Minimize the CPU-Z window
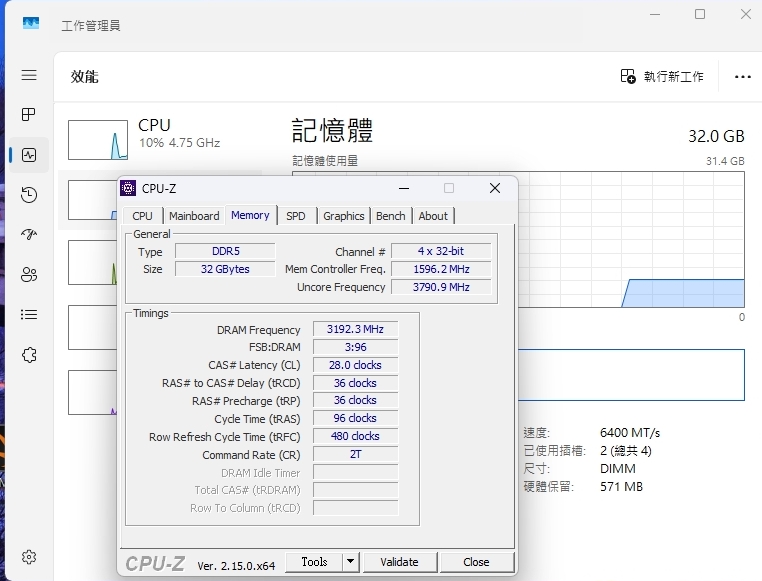This screenshot has height=581, width=762. pyautogui.click(x=404, y=188)
